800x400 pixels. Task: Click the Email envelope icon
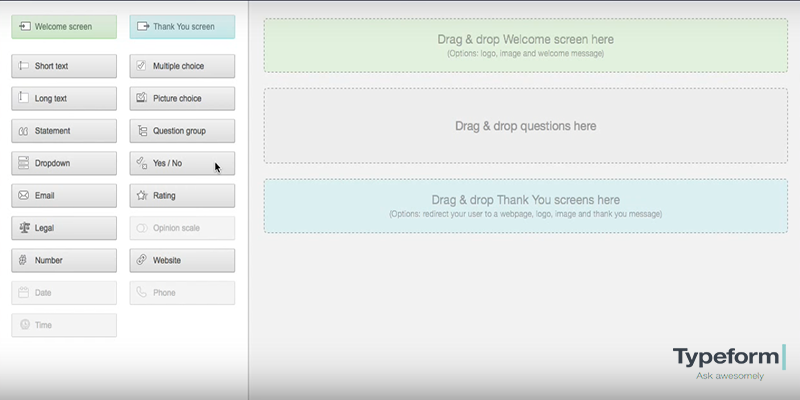23,196
